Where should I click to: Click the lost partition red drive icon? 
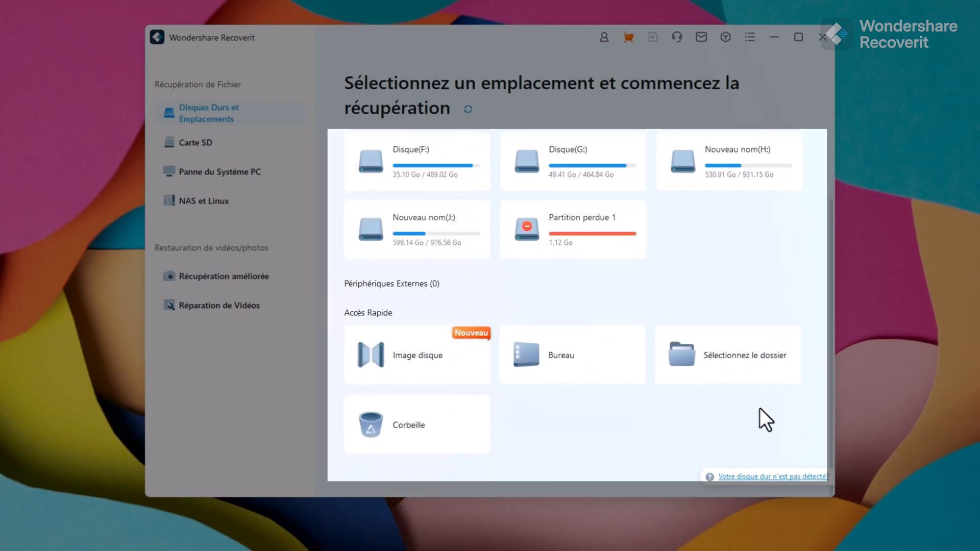527,230
